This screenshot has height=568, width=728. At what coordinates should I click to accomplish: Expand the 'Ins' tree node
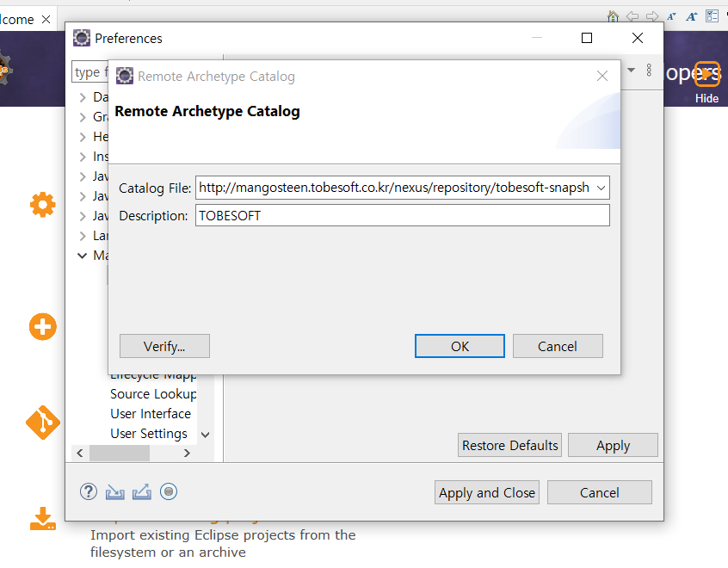(83, 157)
